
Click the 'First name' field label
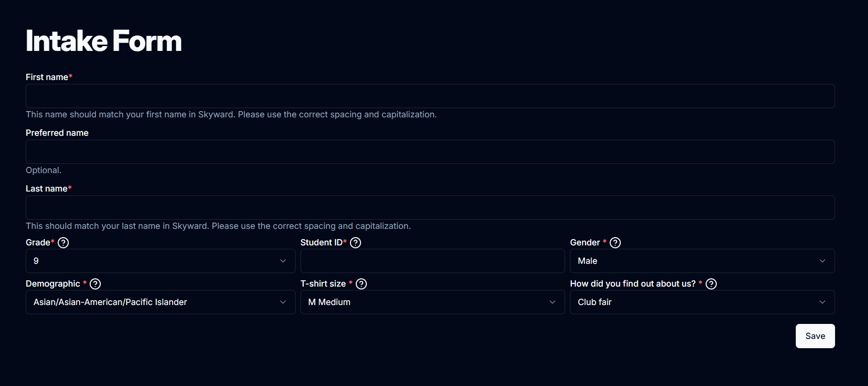pos(47,77)
